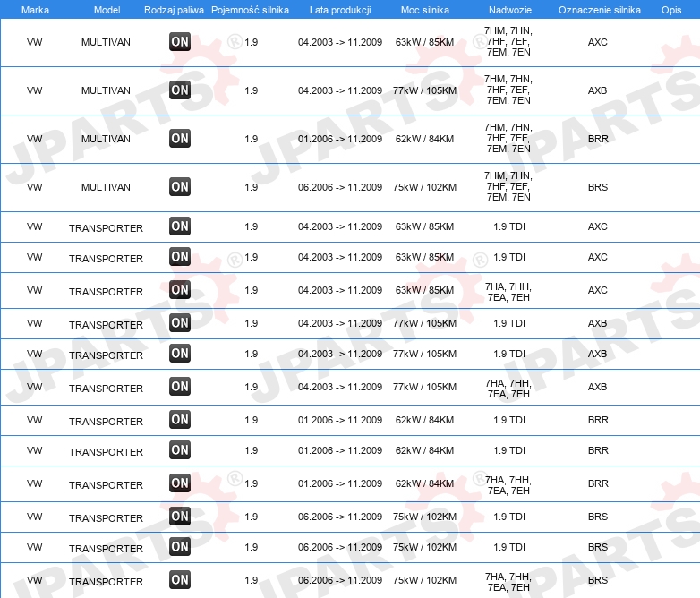The width and height of the screenshot is (700, 598).
Task: Click the ON fuel icon in Multivan BRS row
Action: (x=180, y=187)
